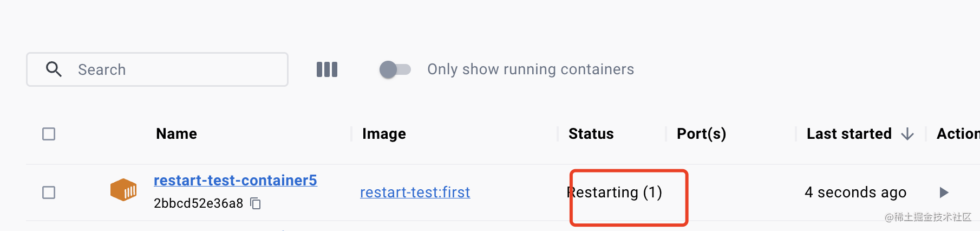Screen dimensions: 980x231
Task: Click the orange container icon
Action: [x=123, y=190]
